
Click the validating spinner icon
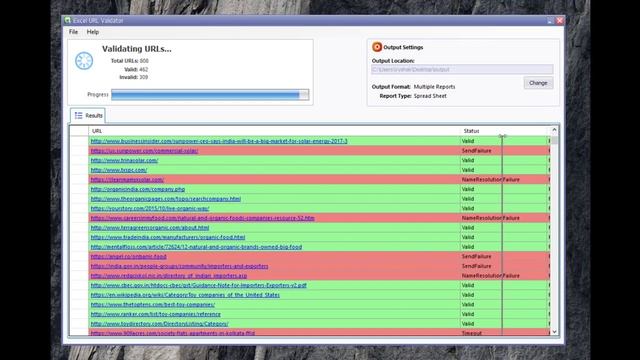coord(84,60)
